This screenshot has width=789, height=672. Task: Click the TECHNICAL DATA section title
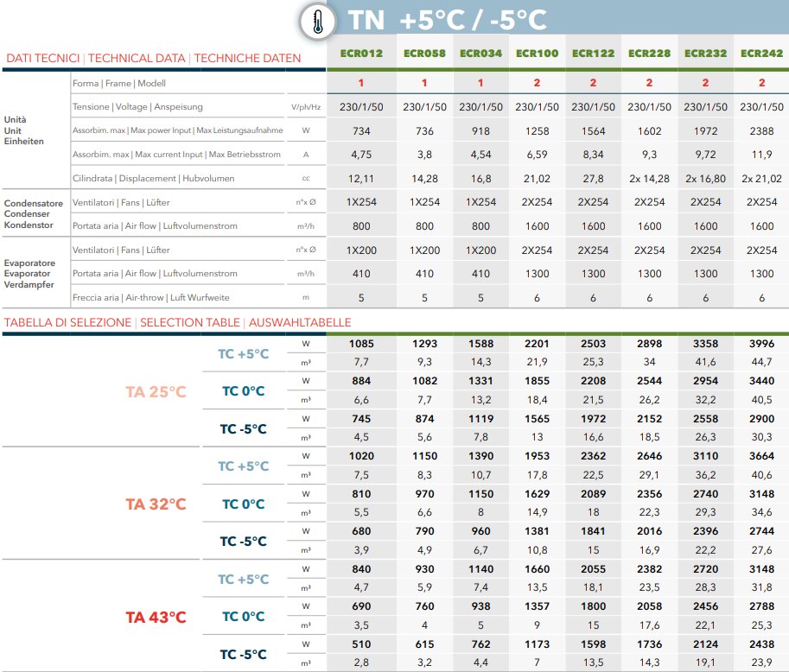(x=137, y=59)
